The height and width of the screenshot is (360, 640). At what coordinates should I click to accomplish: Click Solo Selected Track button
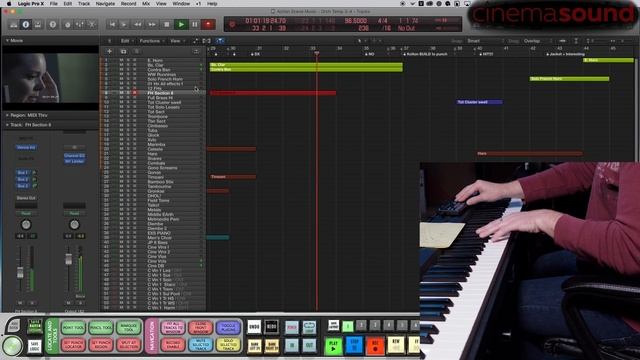click(228, 345)
